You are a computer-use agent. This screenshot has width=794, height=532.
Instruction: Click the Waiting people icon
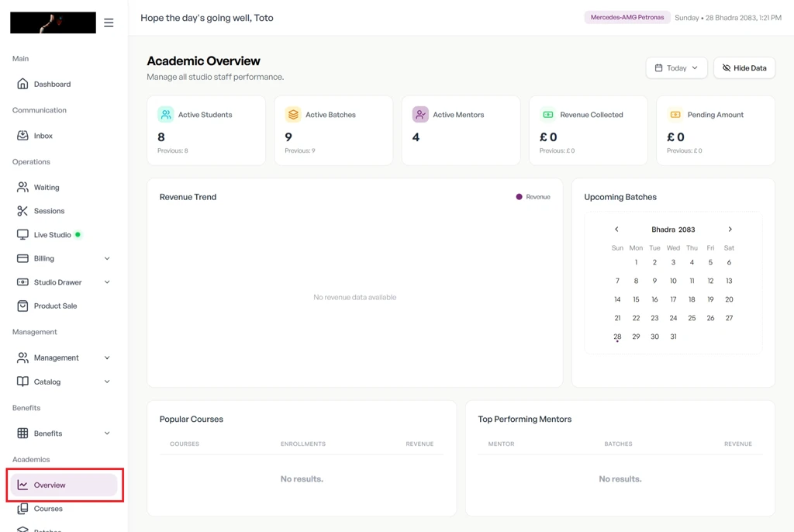click(22, 187)
